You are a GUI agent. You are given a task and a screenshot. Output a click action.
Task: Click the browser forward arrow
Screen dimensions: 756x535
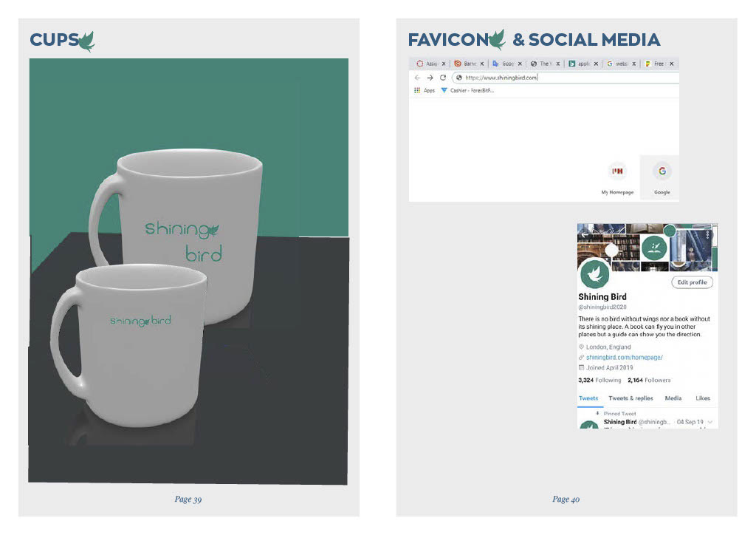pyautogui.click(x=430, y=78)
